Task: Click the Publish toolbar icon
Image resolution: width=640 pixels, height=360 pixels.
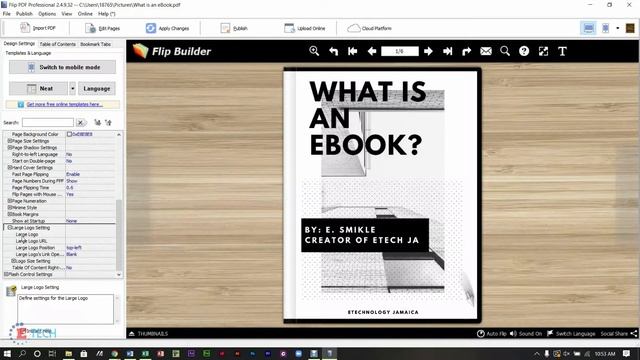Action: coord(225,28)
